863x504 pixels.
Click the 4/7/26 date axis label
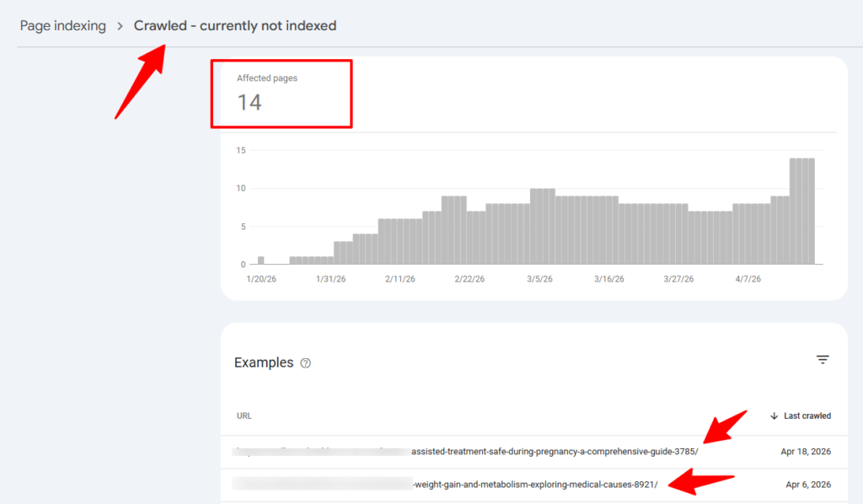[748, 279]
